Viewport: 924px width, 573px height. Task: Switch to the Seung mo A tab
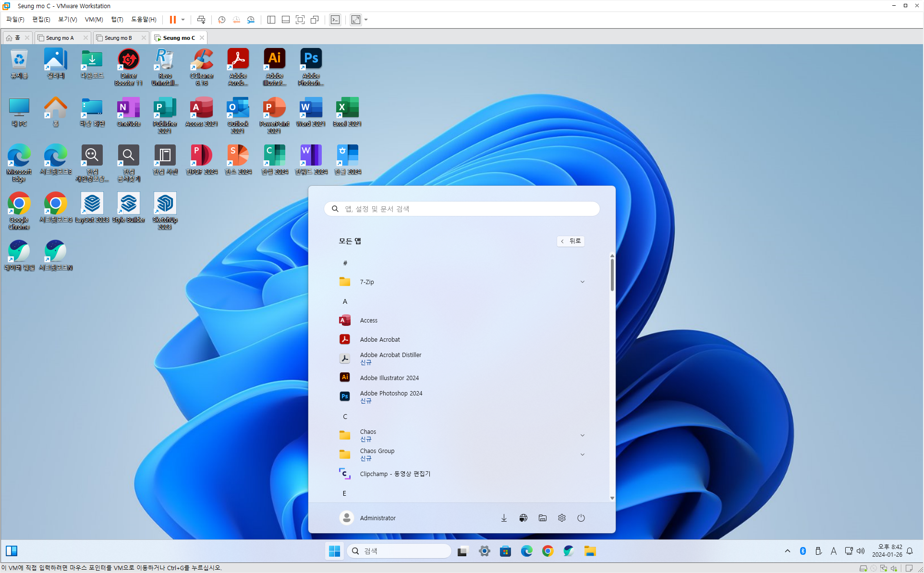click(x=60, y=38)
